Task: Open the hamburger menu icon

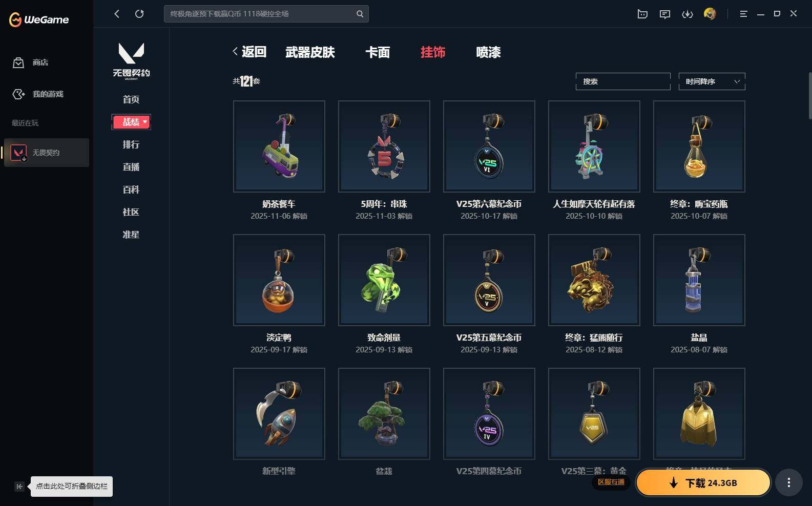Action: tap(743, 14)
